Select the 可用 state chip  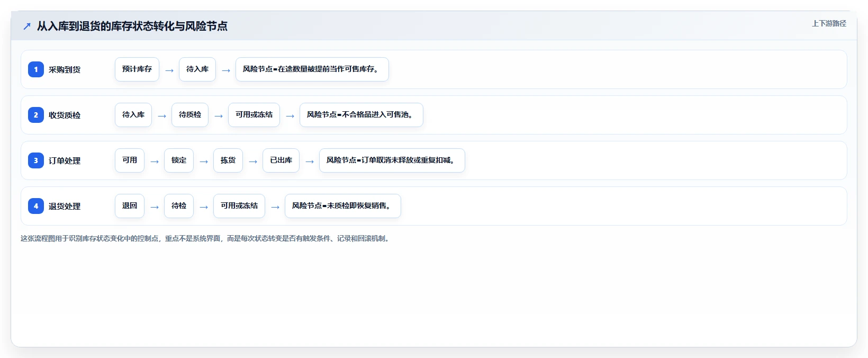(130, 160)
